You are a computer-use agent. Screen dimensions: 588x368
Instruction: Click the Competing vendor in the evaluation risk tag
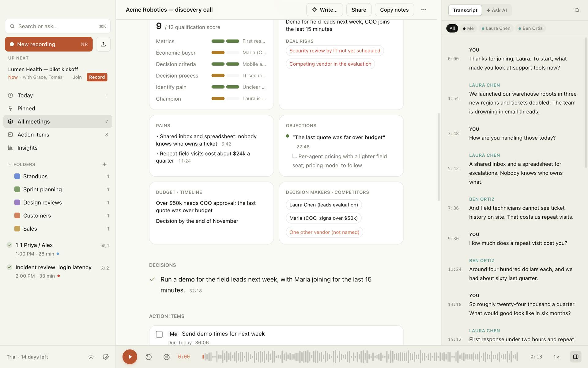(x=330, y=64)
